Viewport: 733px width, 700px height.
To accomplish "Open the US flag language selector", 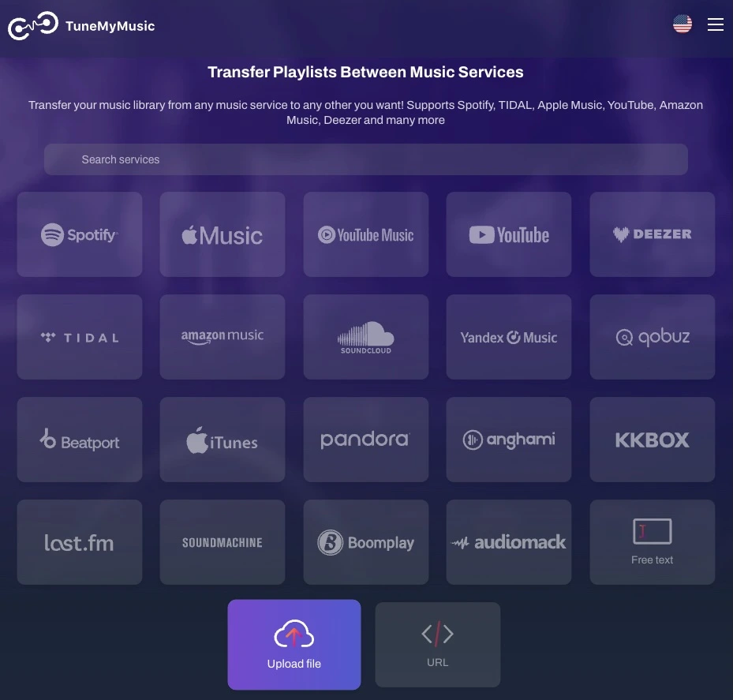I will 683,24.
